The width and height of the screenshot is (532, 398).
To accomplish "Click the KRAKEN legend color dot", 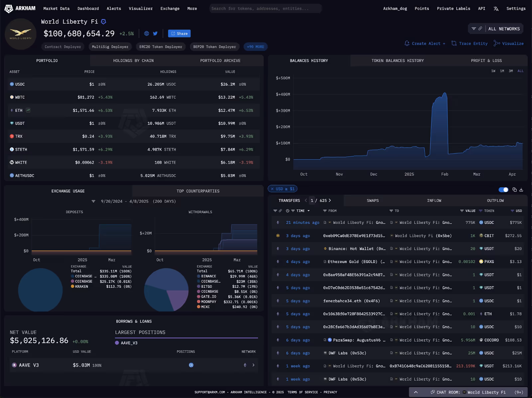I will tap(72, 286).
